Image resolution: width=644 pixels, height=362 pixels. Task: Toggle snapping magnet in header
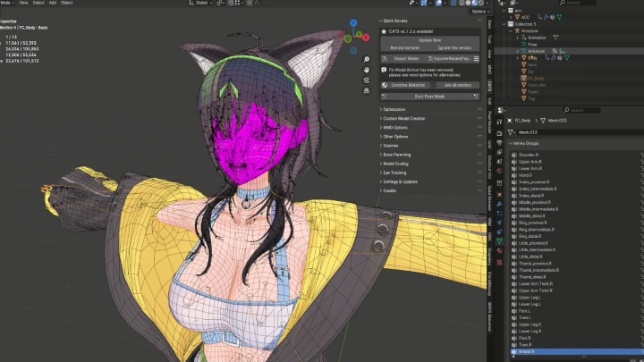coord(231,3)
